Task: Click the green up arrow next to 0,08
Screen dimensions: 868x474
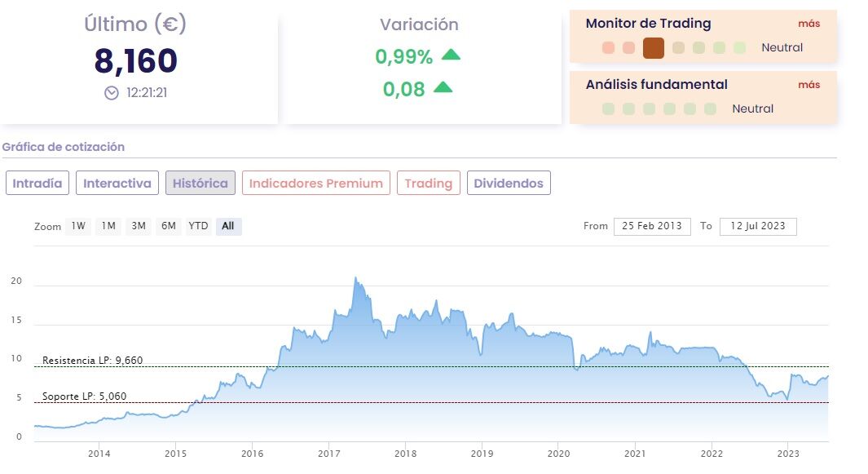Action: click(x=443, y=87)
